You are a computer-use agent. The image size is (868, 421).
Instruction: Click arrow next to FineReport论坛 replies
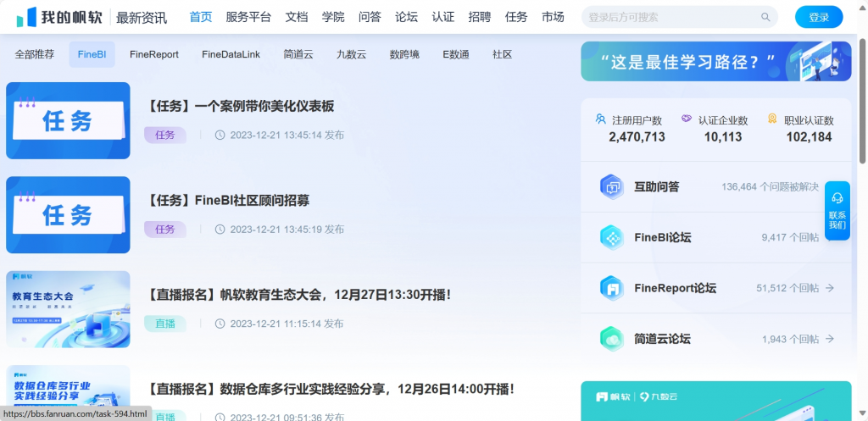(829, 288)
